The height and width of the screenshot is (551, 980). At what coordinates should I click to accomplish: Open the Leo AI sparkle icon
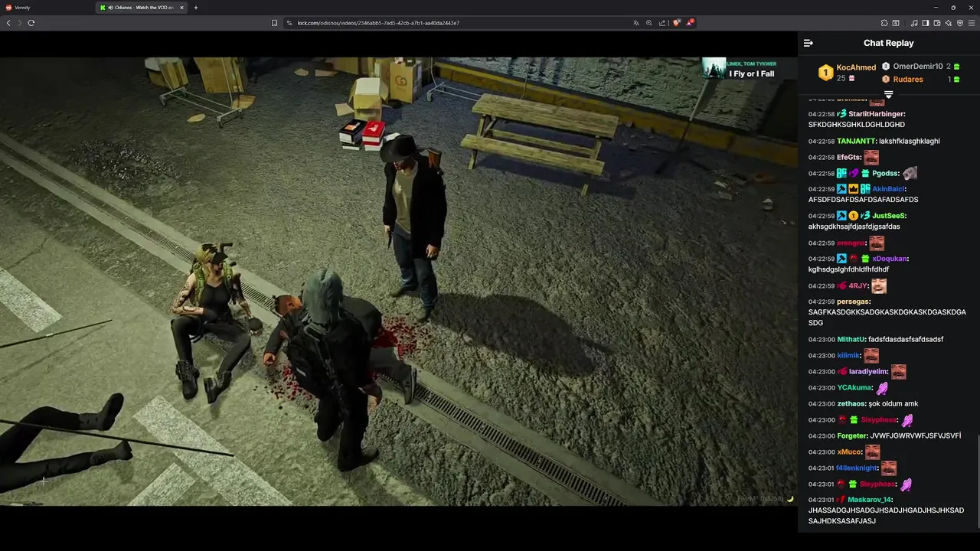pos(949,23)
